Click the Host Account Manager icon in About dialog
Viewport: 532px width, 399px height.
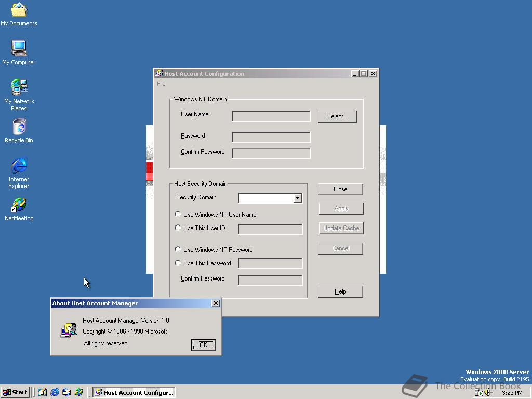tap(69, 331)
